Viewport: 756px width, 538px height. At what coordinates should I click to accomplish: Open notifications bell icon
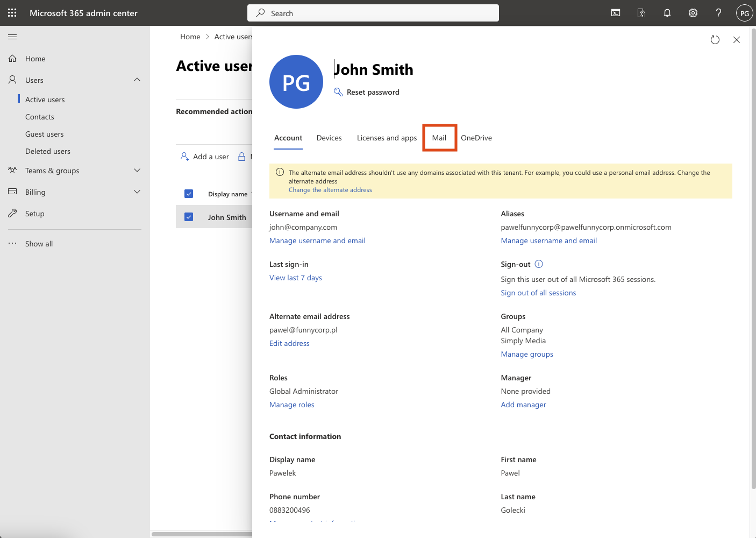tap(667, 13)
